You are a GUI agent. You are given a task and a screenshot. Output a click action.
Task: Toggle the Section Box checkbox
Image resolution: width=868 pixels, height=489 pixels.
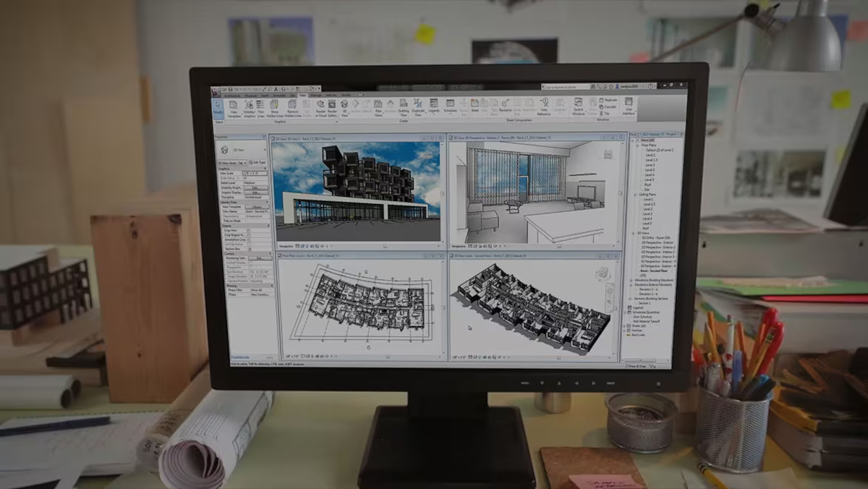(x=250, y=248)
